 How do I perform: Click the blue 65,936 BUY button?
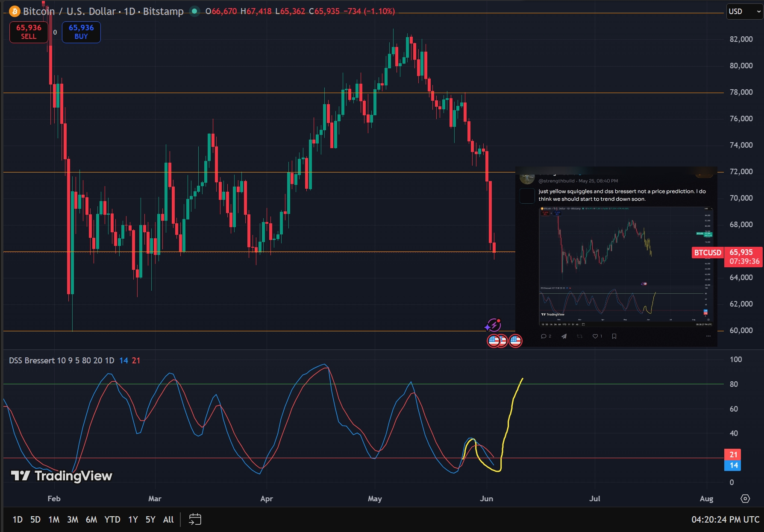pos(81,32)
